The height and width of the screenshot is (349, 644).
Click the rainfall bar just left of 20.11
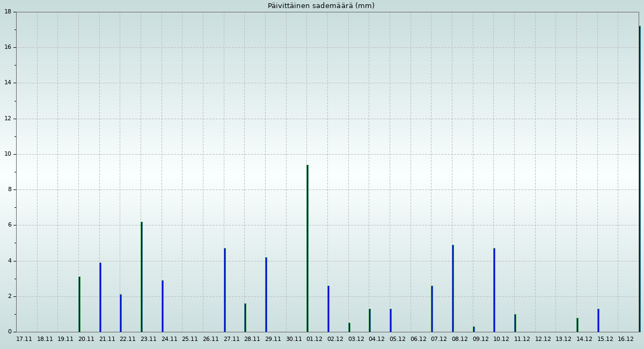[x=79, y=304]
